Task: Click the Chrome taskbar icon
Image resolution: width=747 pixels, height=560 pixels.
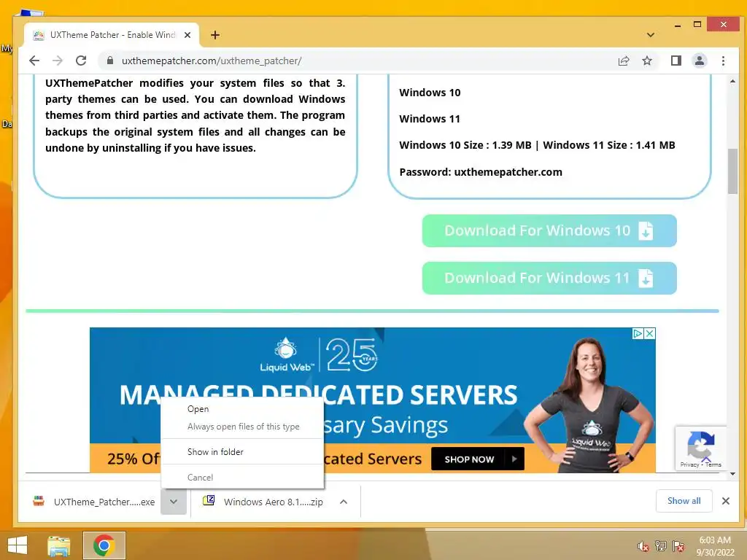Action: point(104,545)
